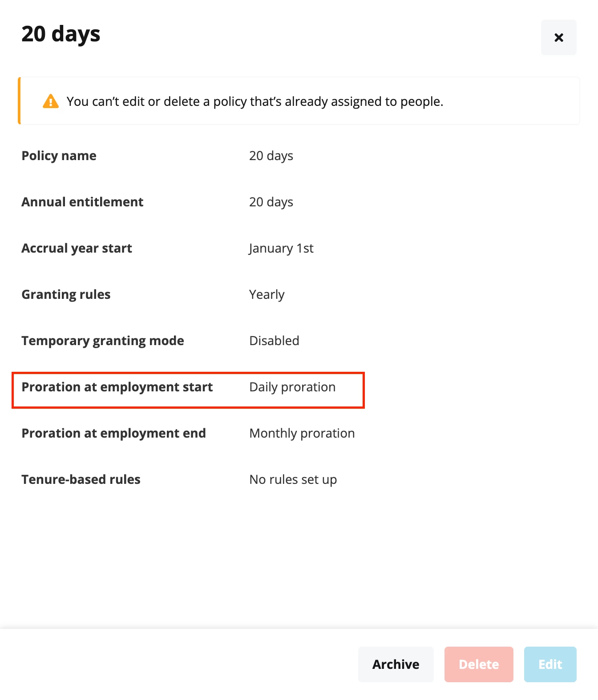Select the Proration at employment end label
Viewport: 598px width, 700px height.
click(x=114, y=433)
